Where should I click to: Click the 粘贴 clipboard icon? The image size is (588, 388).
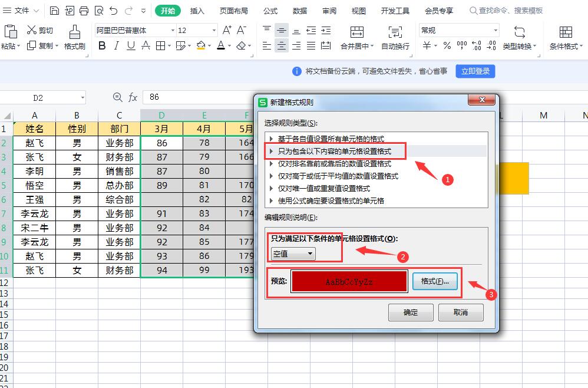click(x=11, y=32)
